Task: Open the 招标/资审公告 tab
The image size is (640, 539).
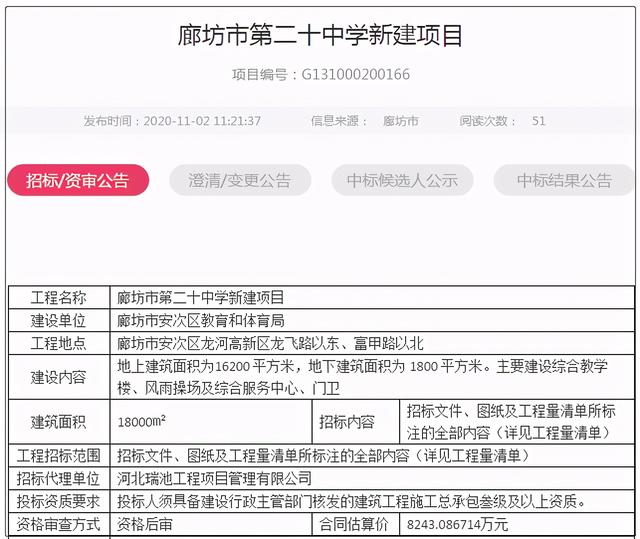Action: pyautogui.click(x=78, y=180)
